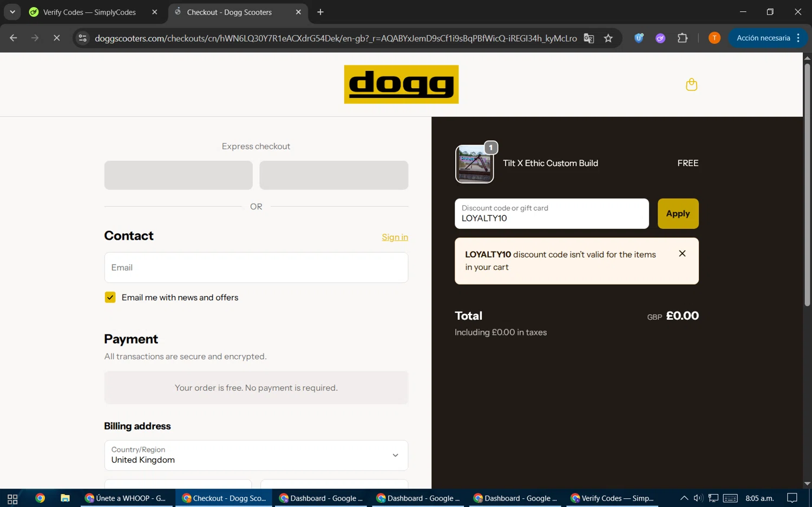Open the Chrome profile avatar T
Image resolution: width=812 pixels, height=507 pixels.
coord(715,38)
